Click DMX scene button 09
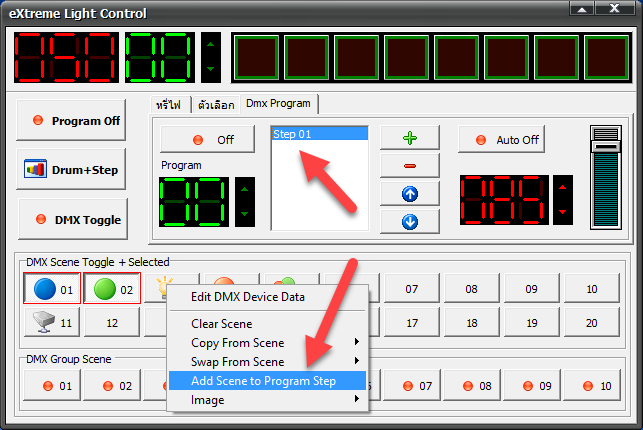 click(531, 289)
